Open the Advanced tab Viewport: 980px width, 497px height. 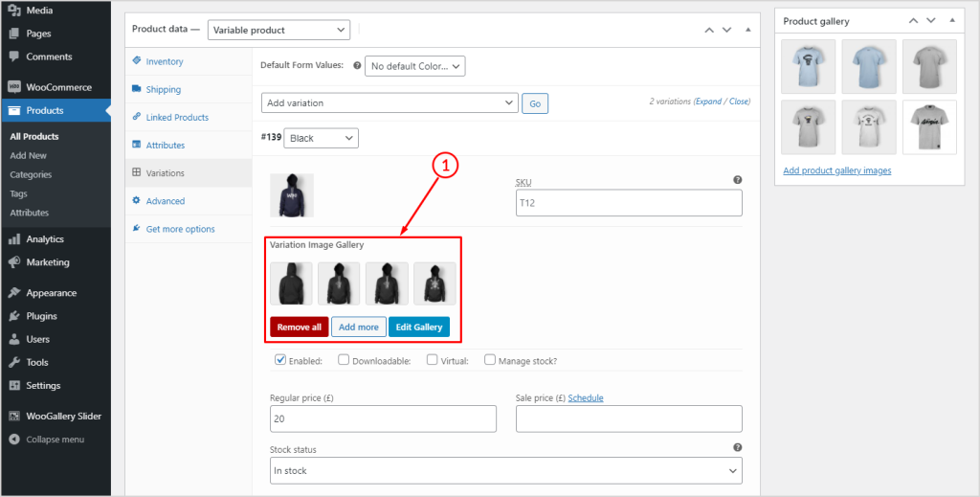click(x=189, y=201)
